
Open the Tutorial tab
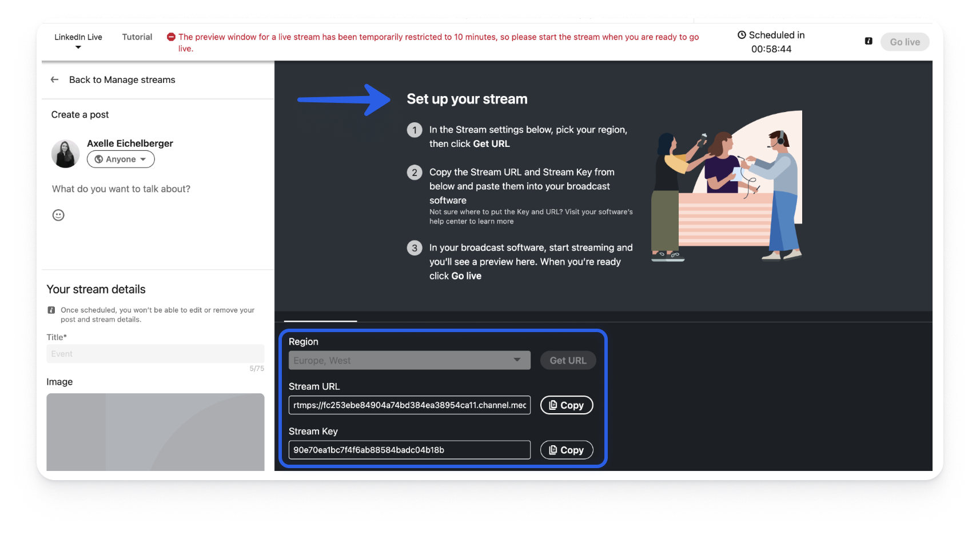(137, 37)
